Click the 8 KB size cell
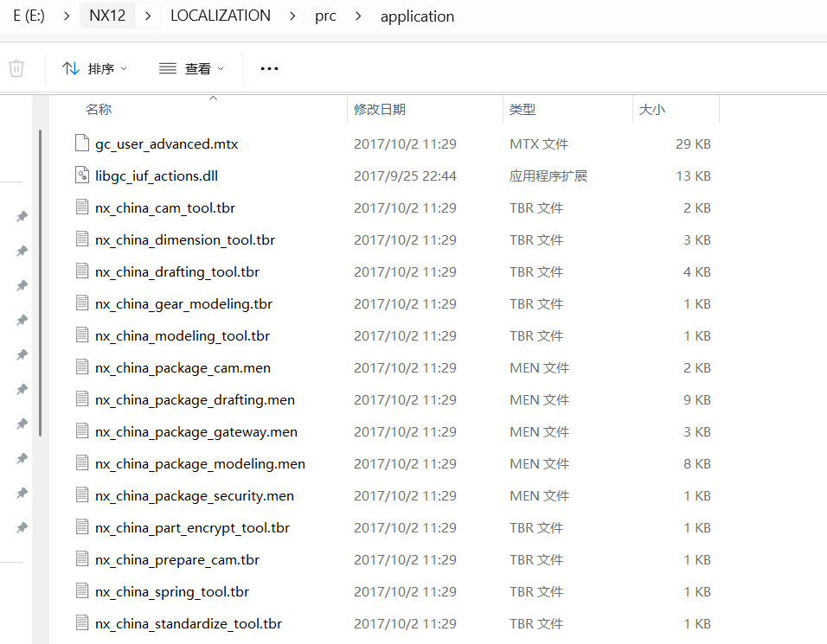The height and width of the screenshot is (644, 827). pyautogui.click(x=696, y=463)
